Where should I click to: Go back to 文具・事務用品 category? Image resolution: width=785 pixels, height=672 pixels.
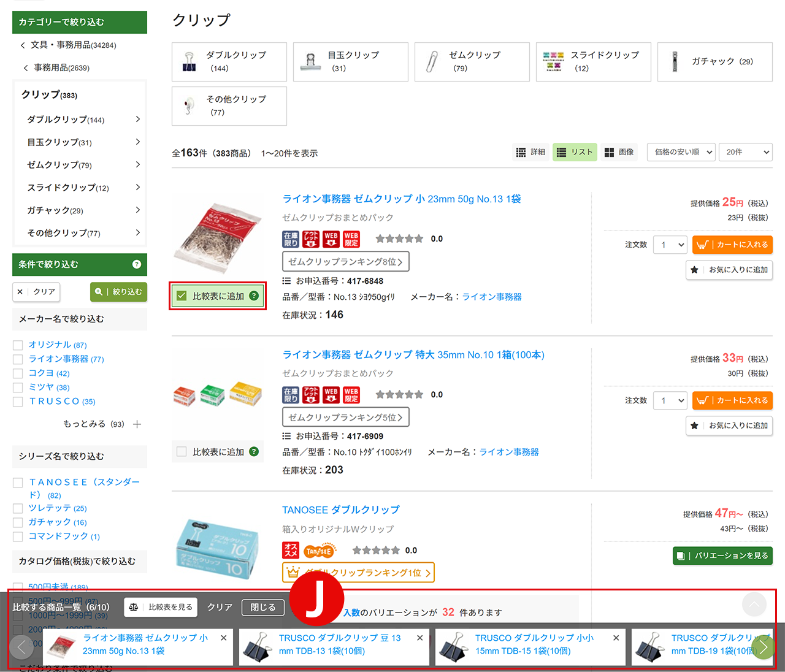pyautogui.click(x=69, y=45)
